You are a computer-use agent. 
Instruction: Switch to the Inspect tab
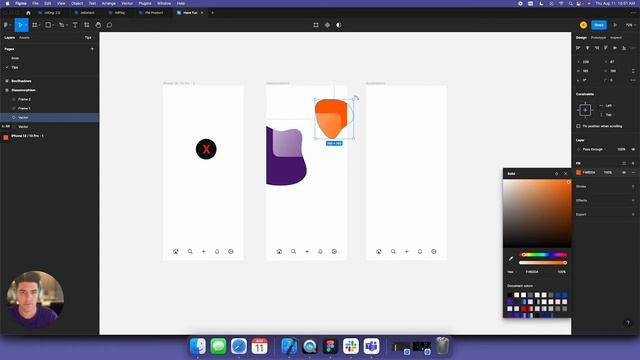pos(616,38)
